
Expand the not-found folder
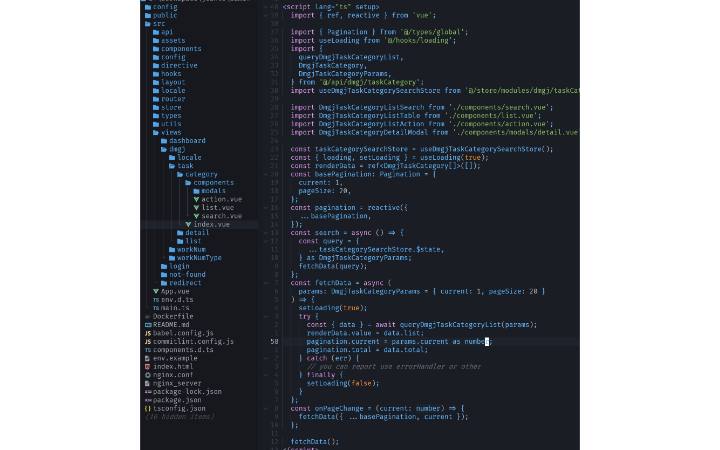pyautogui.click(x=164, y=275)
